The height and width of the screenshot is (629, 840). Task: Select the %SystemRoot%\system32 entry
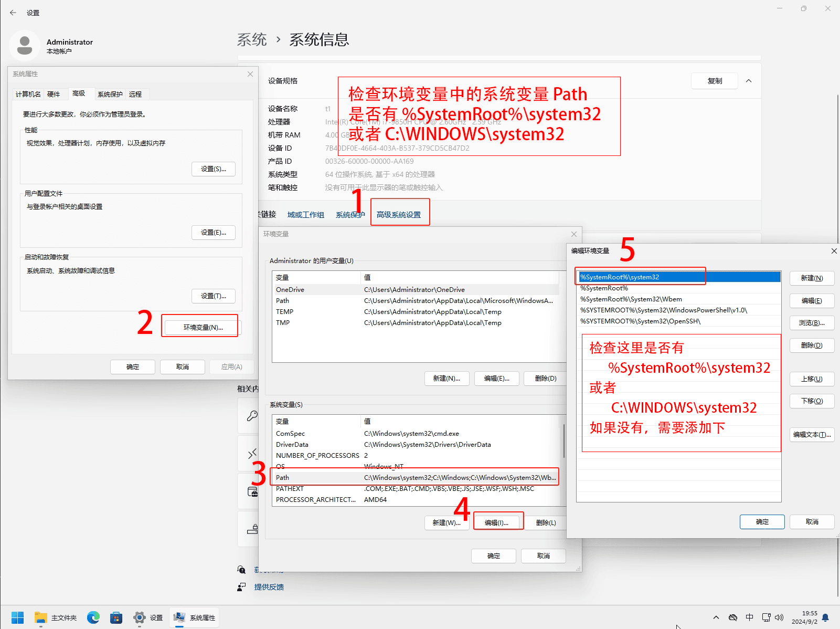click(x=679, y=277)
